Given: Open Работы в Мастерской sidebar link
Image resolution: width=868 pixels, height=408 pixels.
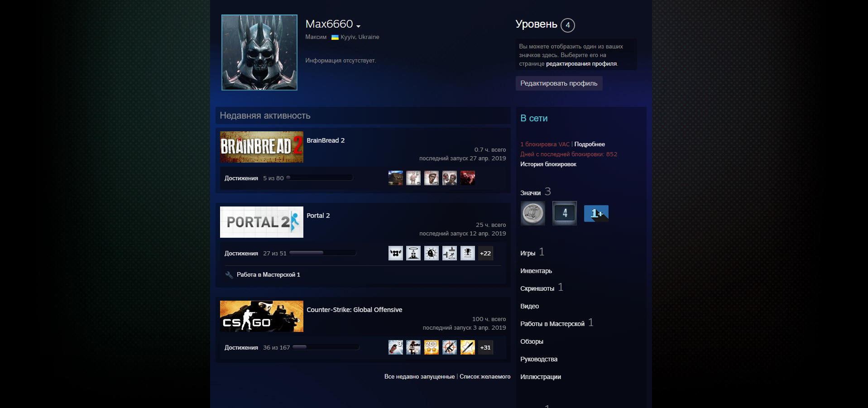Looking at the screenshot, I should (x=552, y=324).
